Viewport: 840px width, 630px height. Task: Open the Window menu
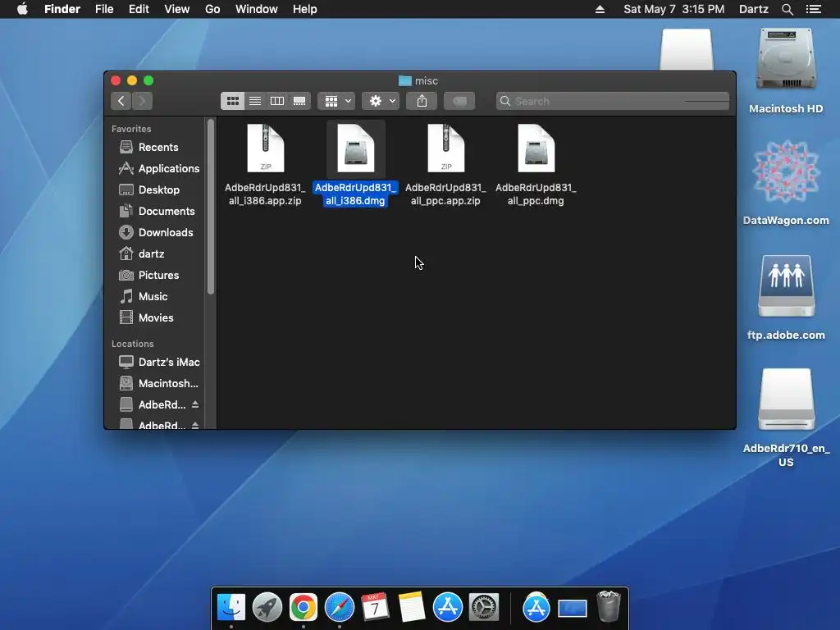[257, 9]
